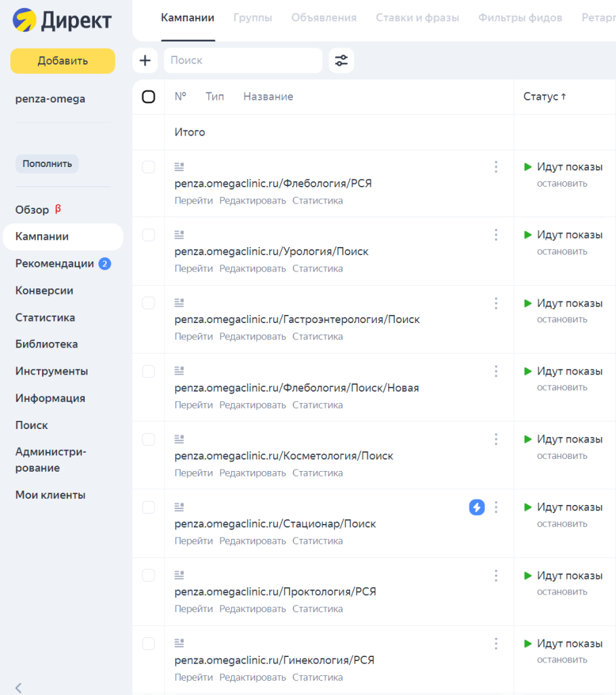Click green play status icon for Гастроэнтерология/Поиск
Image resolution: width=616 pixels, height=695 pixels.
[528, 303]
